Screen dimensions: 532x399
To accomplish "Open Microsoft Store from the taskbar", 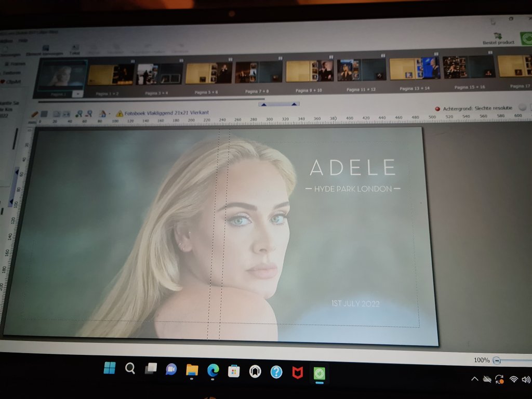I will (x=234, y=371).
